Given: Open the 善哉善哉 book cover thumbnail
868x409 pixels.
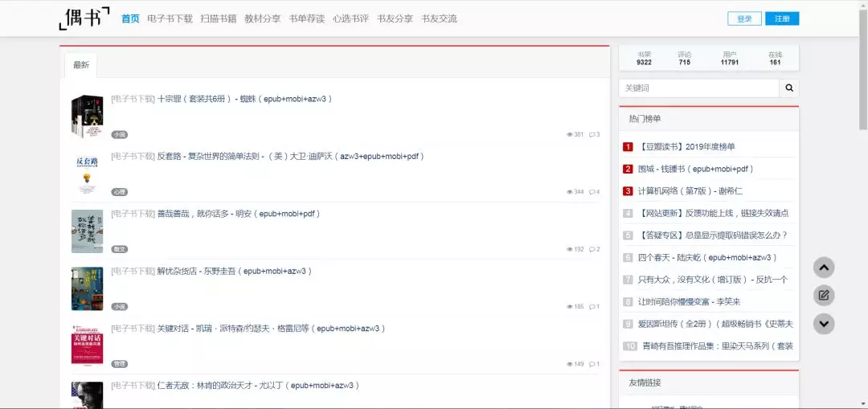Looking at the screenshot, I should 87,231.
